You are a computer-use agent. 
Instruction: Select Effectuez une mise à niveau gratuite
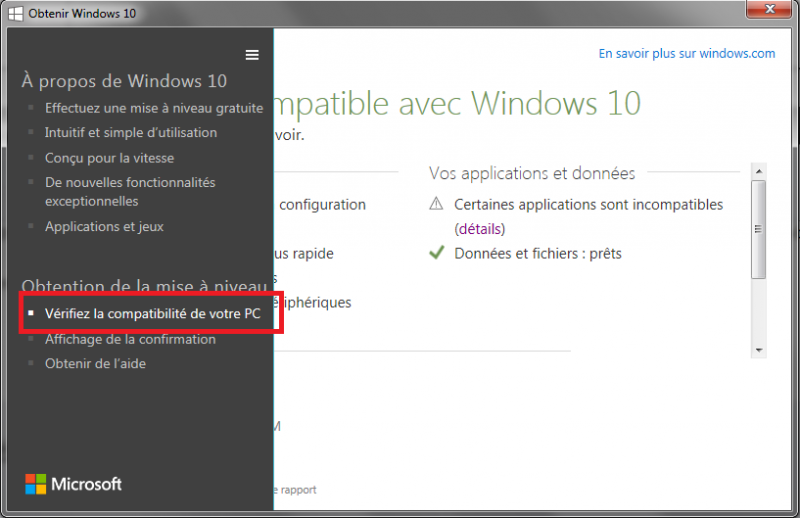click(154, 108)
